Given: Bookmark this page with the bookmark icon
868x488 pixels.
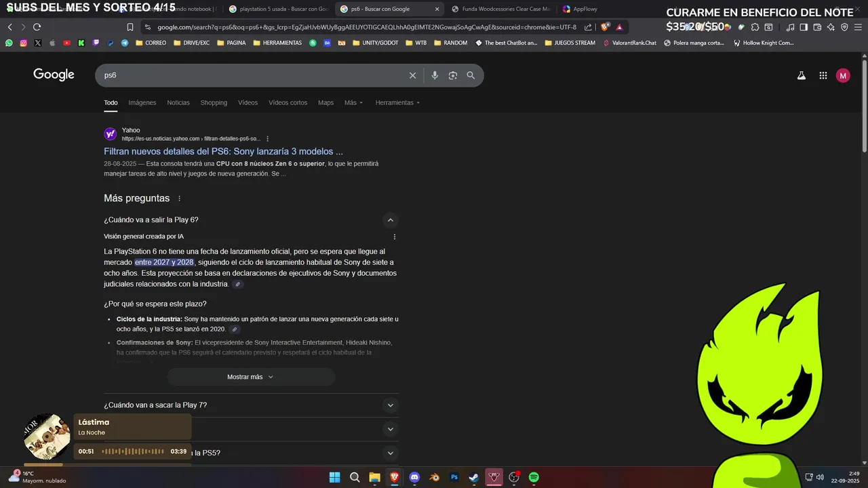Looking at the screenshot, I should [x=130, y=27].
